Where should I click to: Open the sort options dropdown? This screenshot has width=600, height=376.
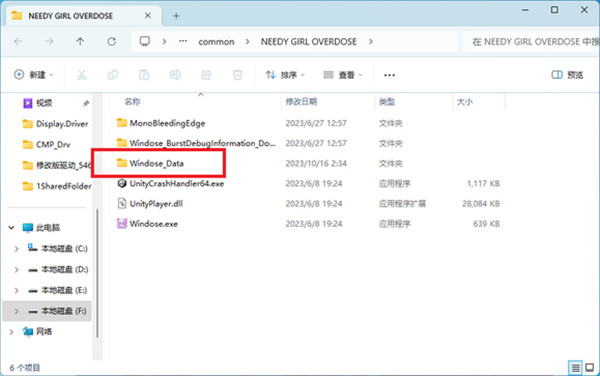[x=285, y=75]
